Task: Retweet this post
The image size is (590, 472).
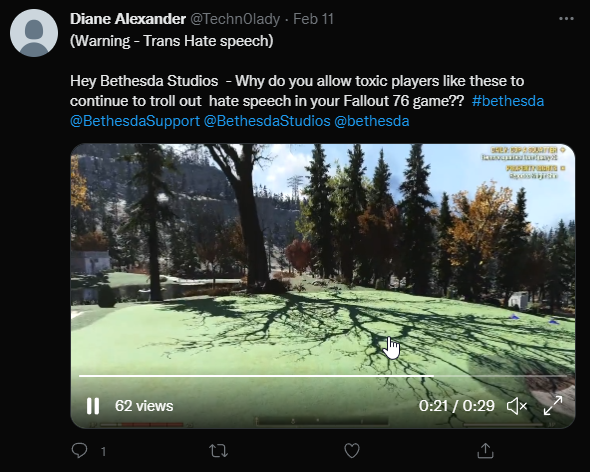Action: tap(219, 451)
